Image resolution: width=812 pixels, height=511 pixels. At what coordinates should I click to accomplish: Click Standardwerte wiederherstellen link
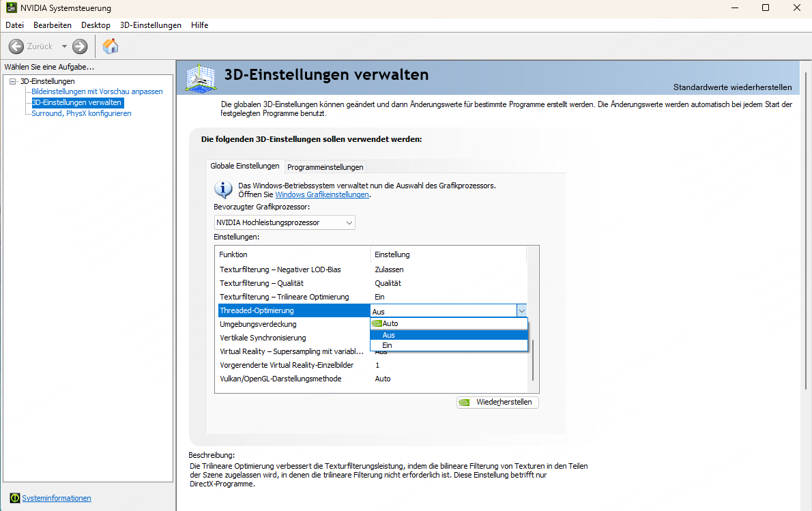732,87
